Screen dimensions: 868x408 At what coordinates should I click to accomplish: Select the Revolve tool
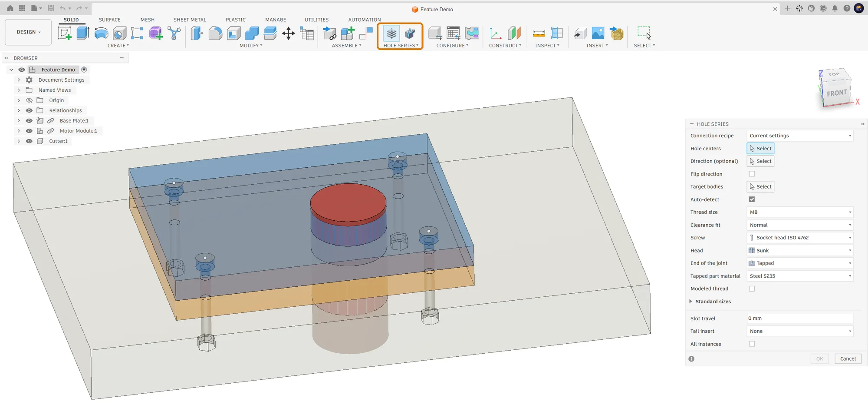[101, 33]
